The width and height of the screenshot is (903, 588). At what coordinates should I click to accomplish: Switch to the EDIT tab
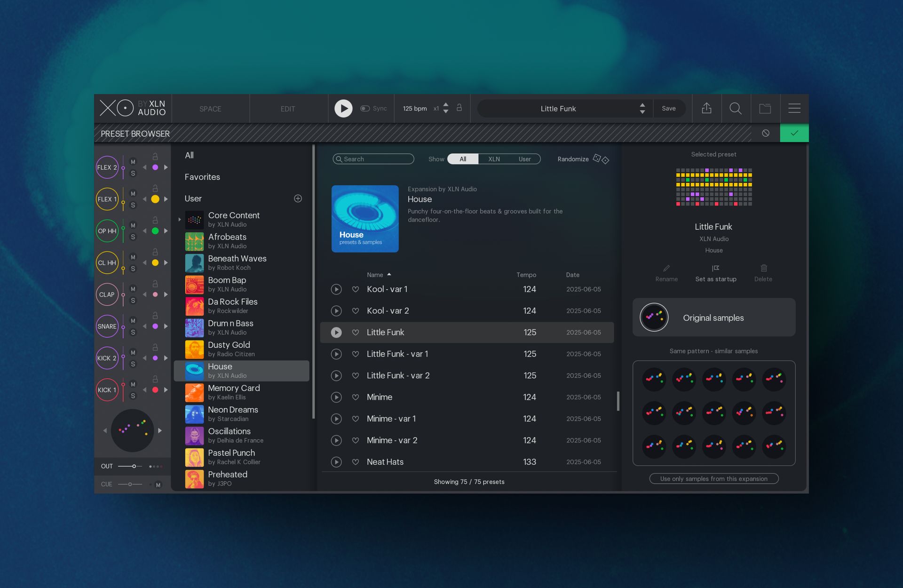[x=288, y=109]
